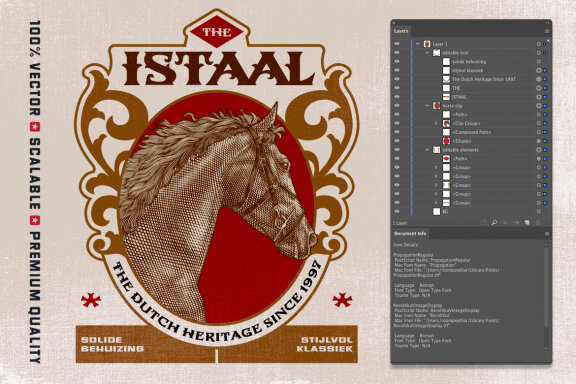Click the Document Info scroll down arrow
The image size is (576, 384).
[x=546, y=349]
